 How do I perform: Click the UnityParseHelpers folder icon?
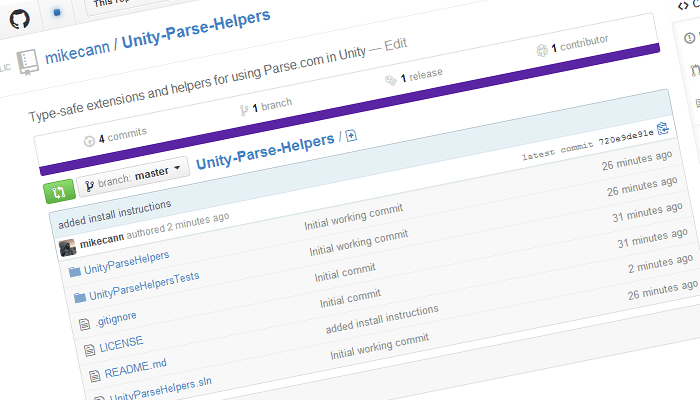[73, 271]
